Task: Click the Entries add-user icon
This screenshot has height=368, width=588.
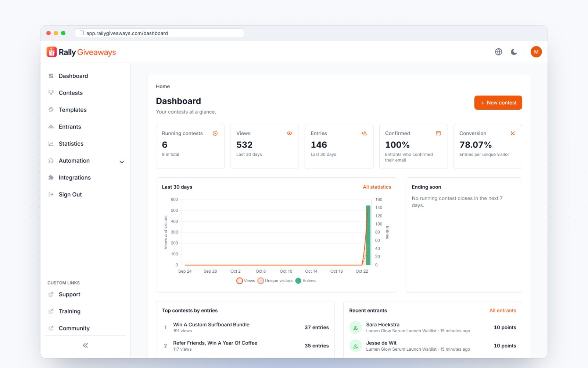Action: pyautogui.click(x=364, y=133)
